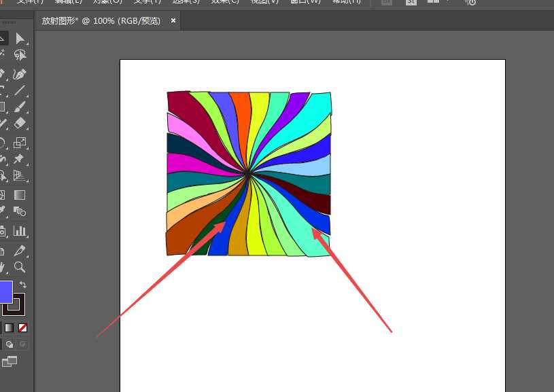Screen dimensions: 554x392
Task: Pick the Column Graph tool
Action: (20, 231)
